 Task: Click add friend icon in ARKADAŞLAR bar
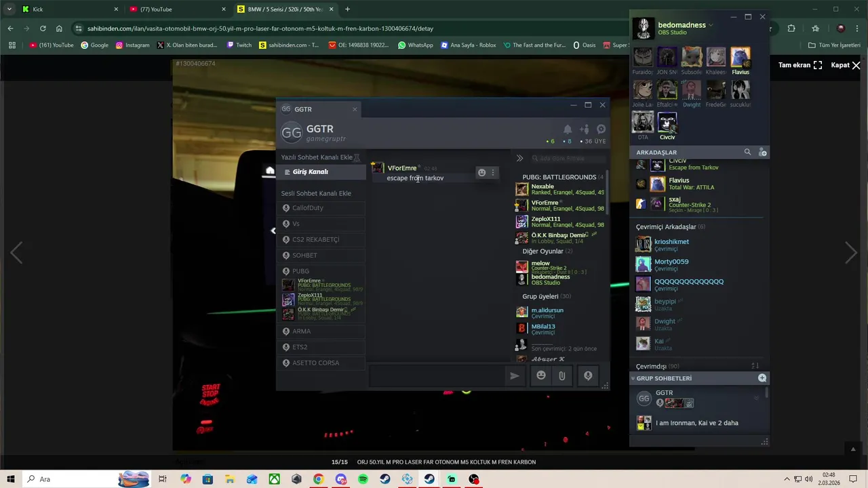(762, 152)
